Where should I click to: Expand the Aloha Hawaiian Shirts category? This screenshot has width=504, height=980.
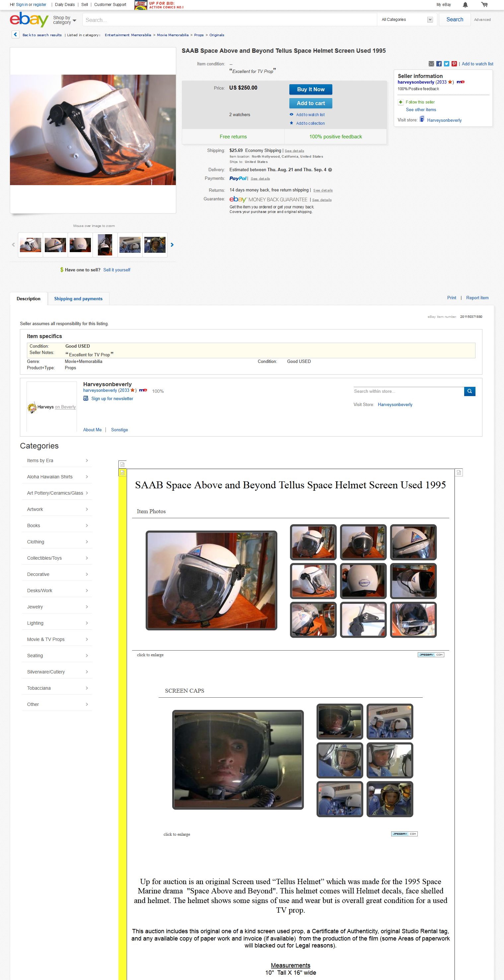coord(57,477)
